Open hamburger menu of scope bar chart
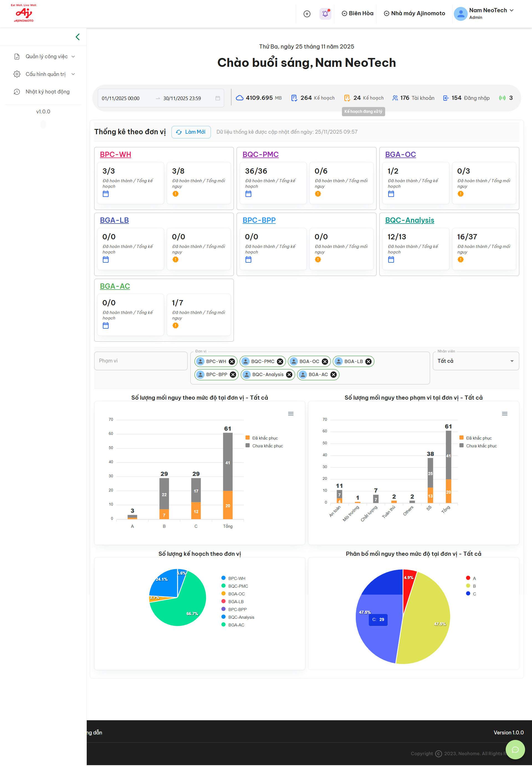This screenshot has height=766, width=532. point(504,414)
